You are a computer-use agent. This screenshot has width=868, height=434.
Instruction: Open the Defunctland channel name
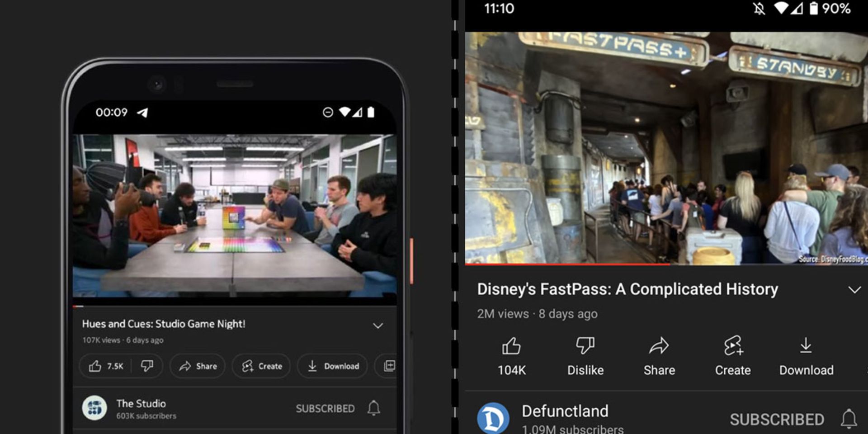pos(565,411)
